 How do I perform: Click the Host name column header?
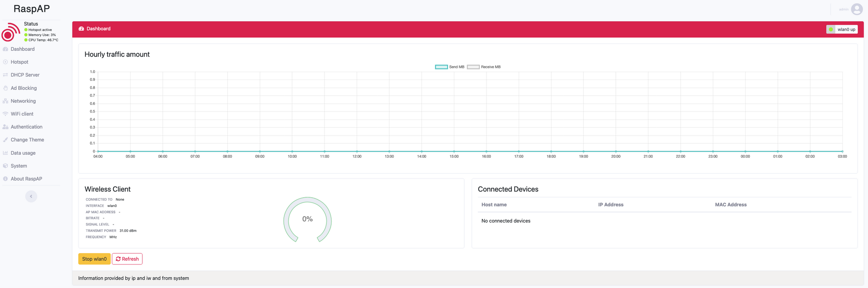[494, 205]
